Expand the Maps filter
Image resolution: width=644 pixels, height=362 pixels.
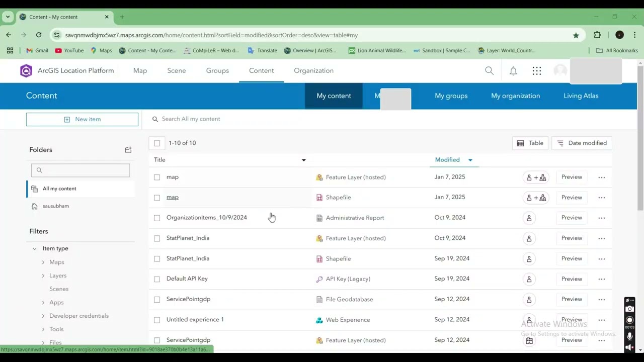pos(43,262)
